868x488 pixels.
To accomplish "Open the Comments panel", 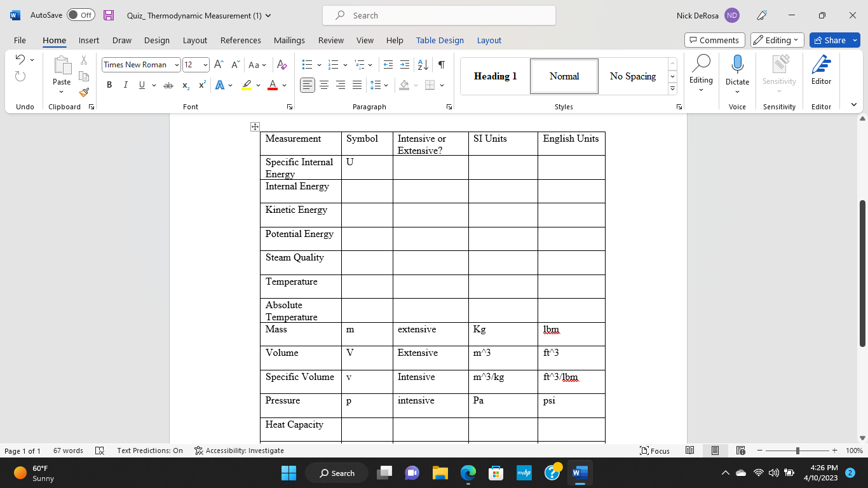I will [714, 39].
